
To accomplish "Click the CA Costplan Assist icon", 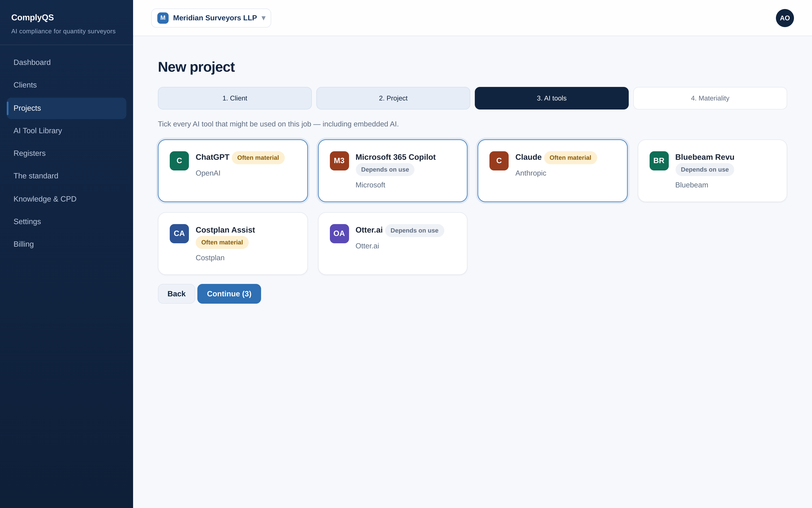I will (179, 233).
